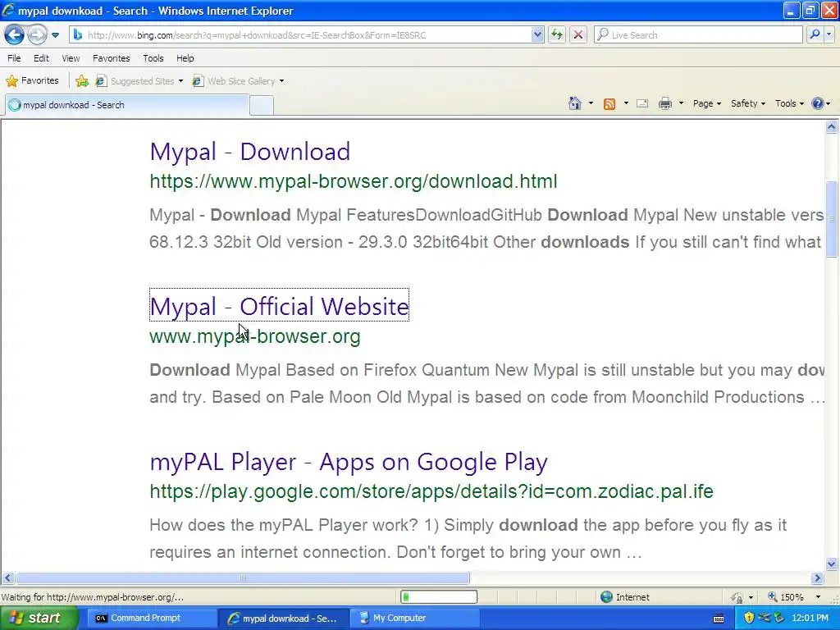Click the red Stop loading icon

coord(578,34)
